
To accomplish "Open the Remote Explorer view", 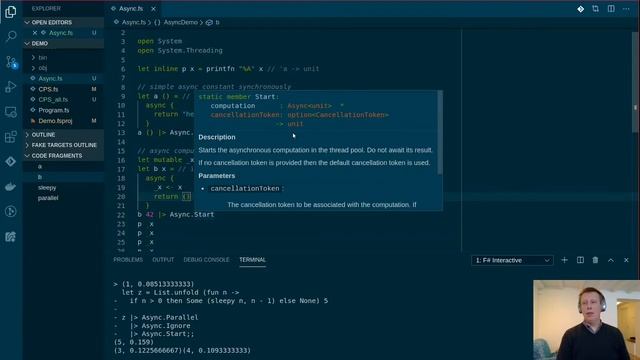I will 11,111.
